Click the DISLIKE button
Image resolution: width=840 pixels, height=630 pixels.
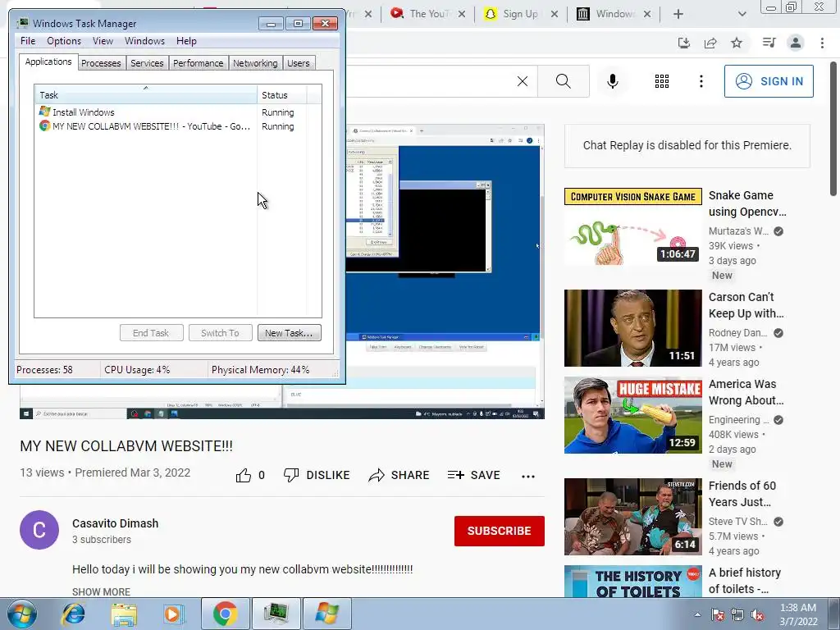point(317,475)
